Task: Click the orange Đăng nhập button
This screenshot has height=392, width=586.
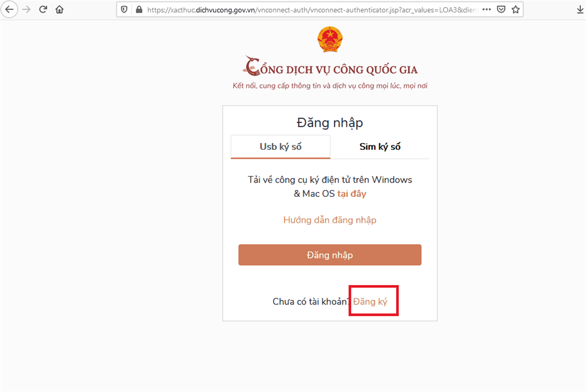Action: coord(330,255)
